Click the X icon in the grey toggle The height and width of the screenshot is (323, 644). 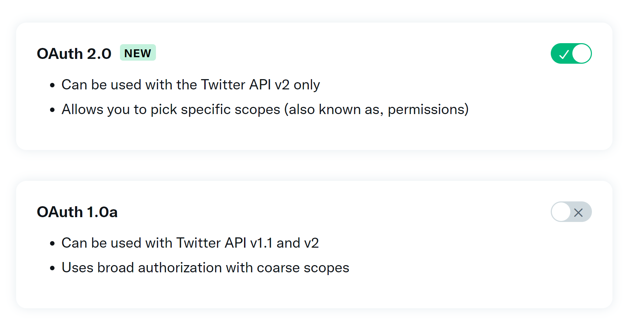[x=579, y=213]
